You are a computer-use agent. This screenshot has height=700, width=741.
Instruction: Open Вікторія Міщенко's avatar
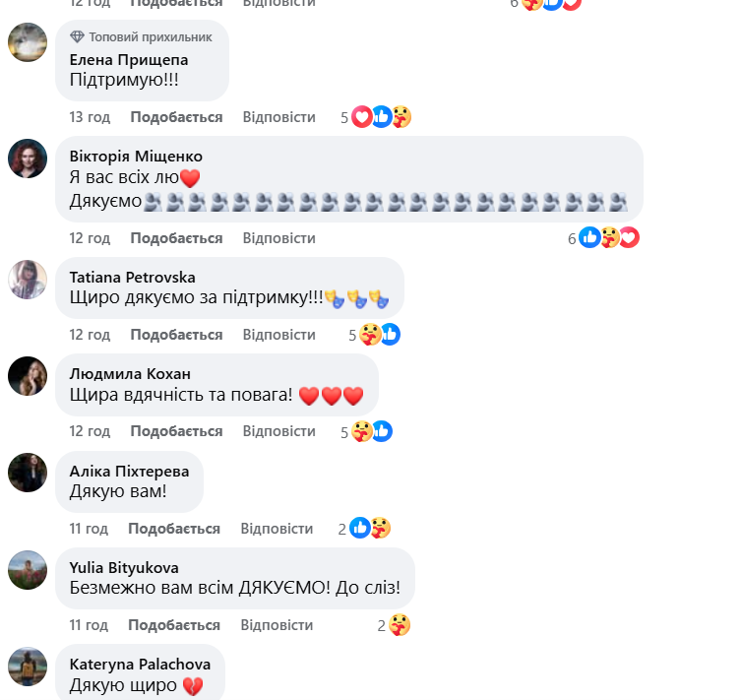(x=28, y=159)
